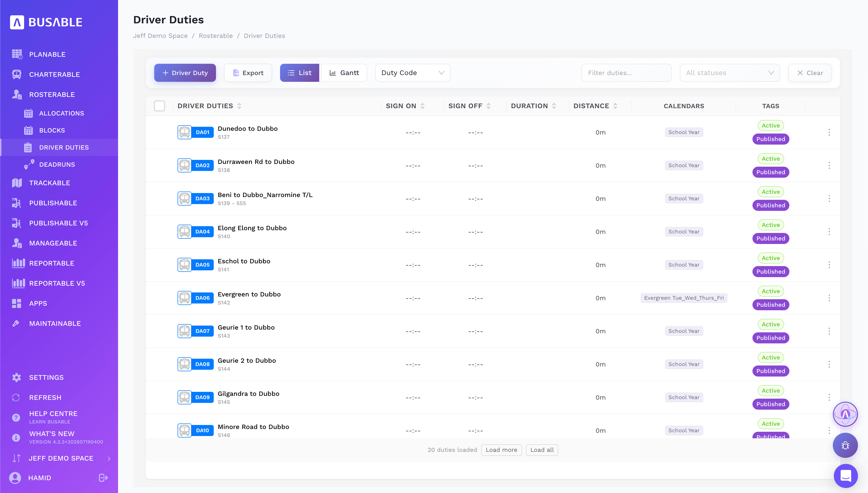Open the bug report floating button
The image size is (868, 493).
click(x=845, y=445)
